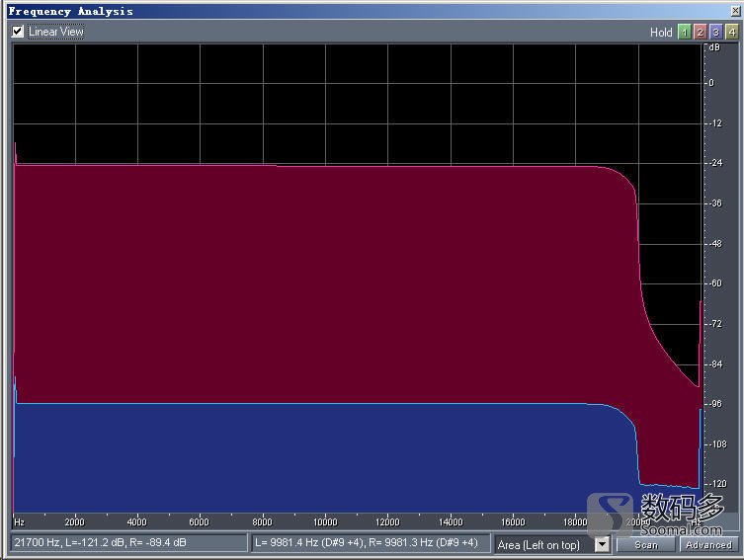
Task: Open the Advanced options
Action: (x=708, y=544)
